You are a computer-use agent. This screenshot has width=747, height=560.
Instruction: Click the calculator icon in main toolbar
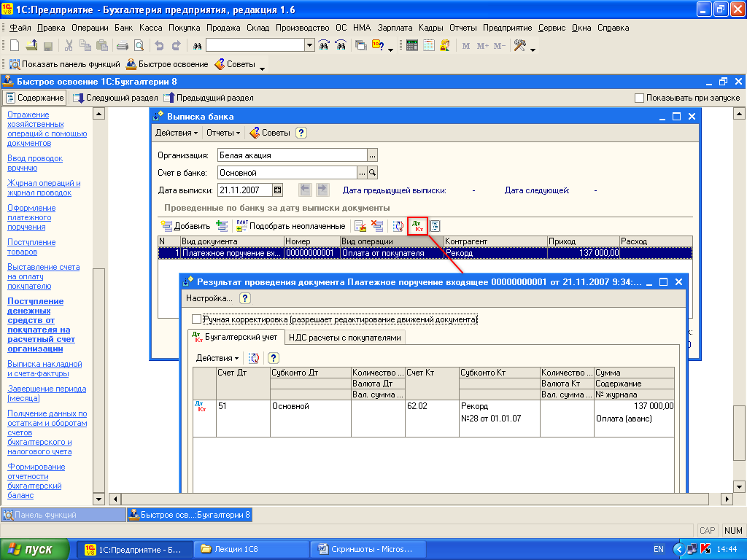[x=412, y=46]
